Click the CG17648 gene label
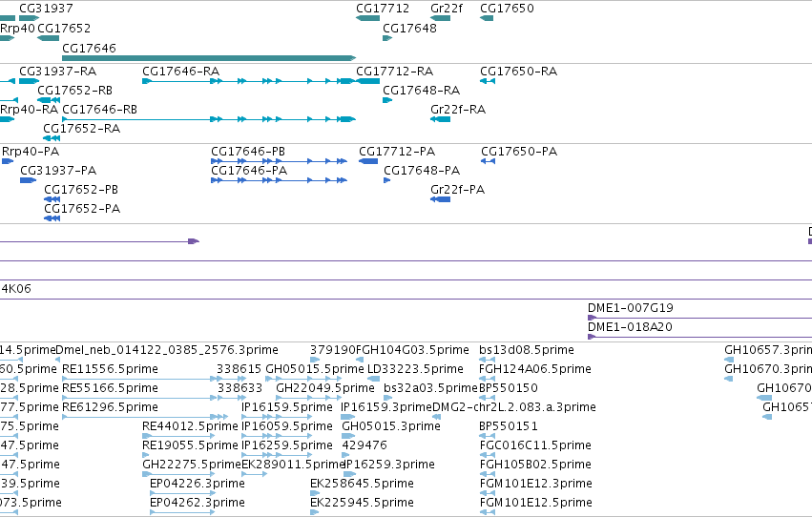812x517 pixels. click(x=409, y=28)
